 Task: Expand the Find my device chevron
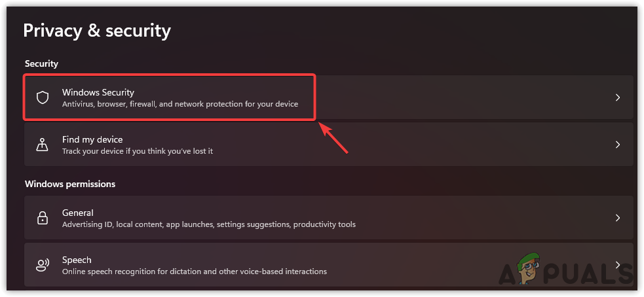617,145
